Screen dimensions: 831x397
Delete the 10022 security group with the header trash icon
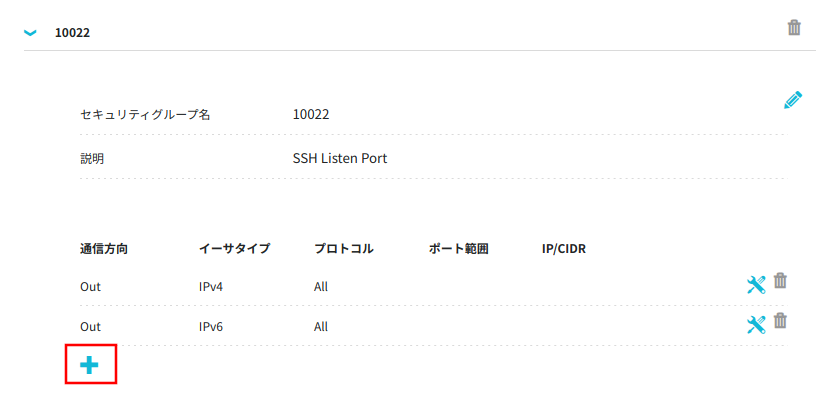(x=794, y=28)
